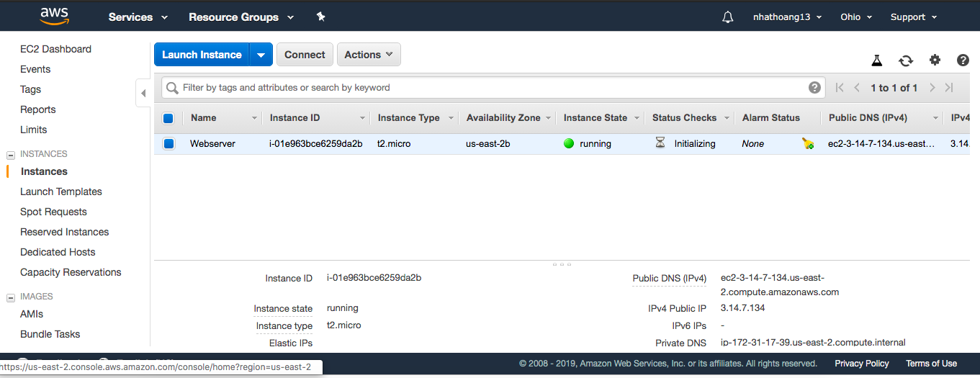Image resolution: width=980 pixels, height=378 pixels.
Task: Open Launch Templates in sidebar
Action: [61, 192]
